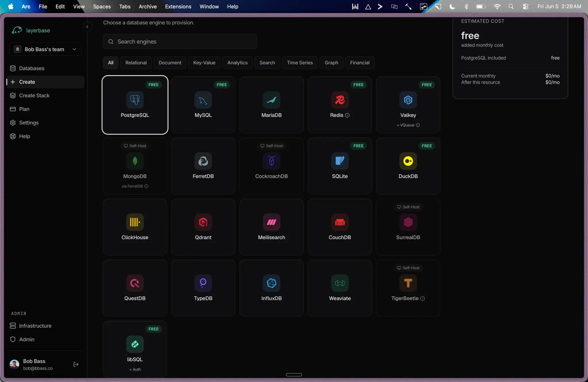Click the layerbase logo
The width and height of the screenshot is (588, 382).
(x=31, y=30)
